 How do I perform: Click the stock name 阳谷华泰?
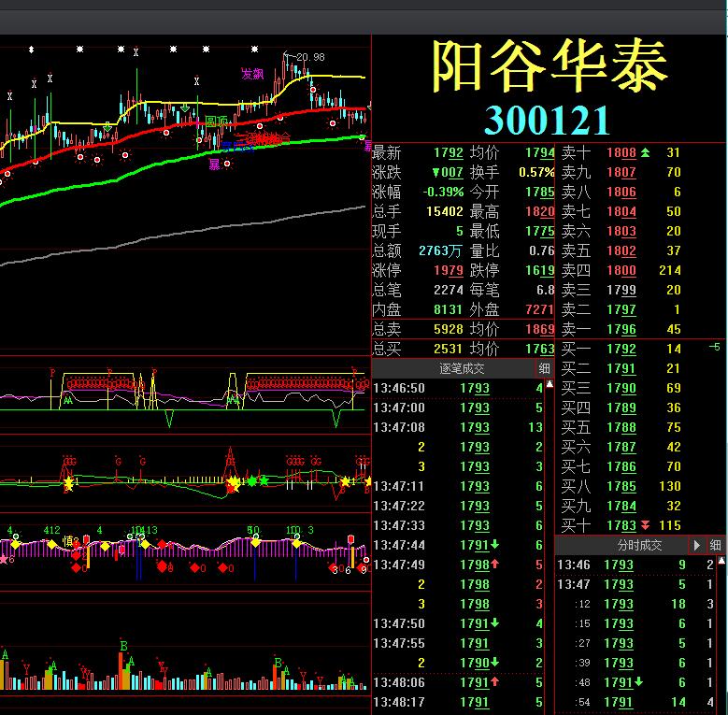(x=550, y=66)
